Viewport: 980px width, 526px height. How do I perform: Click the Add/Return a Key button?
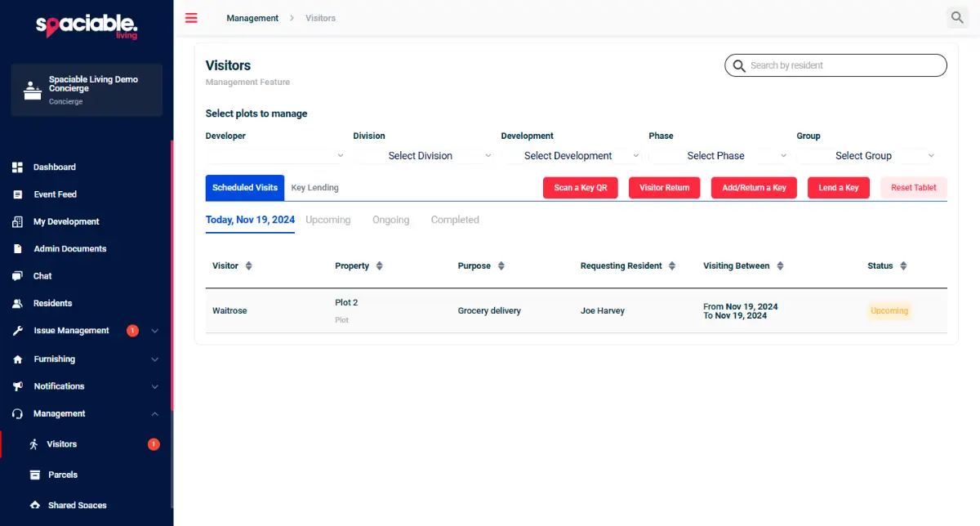754,188
